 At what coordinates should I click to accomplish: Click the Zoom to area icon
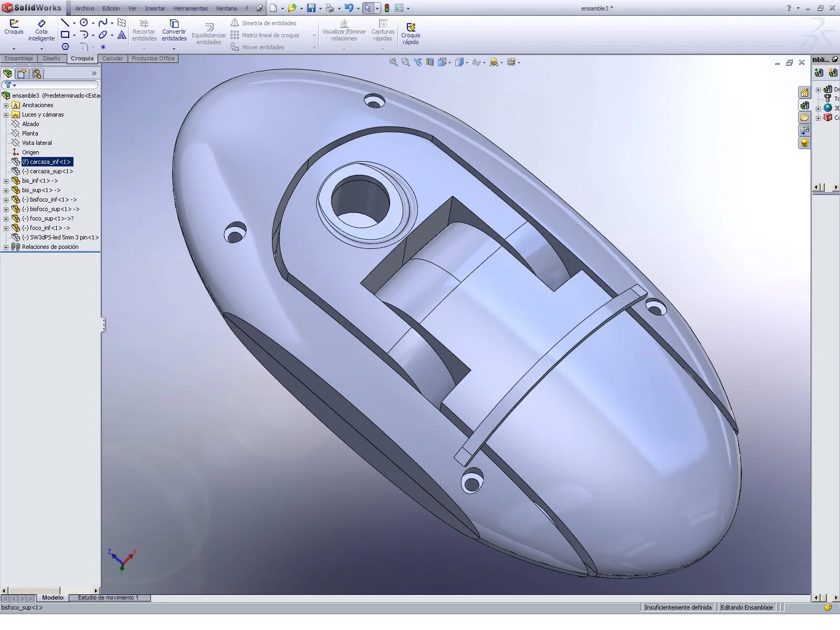[405, 62]
